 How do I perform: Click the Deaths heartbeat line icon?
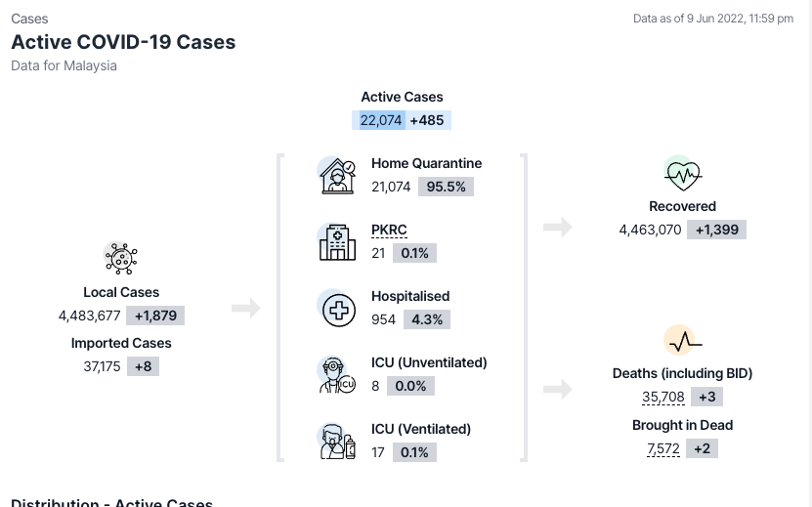point(682,340)
